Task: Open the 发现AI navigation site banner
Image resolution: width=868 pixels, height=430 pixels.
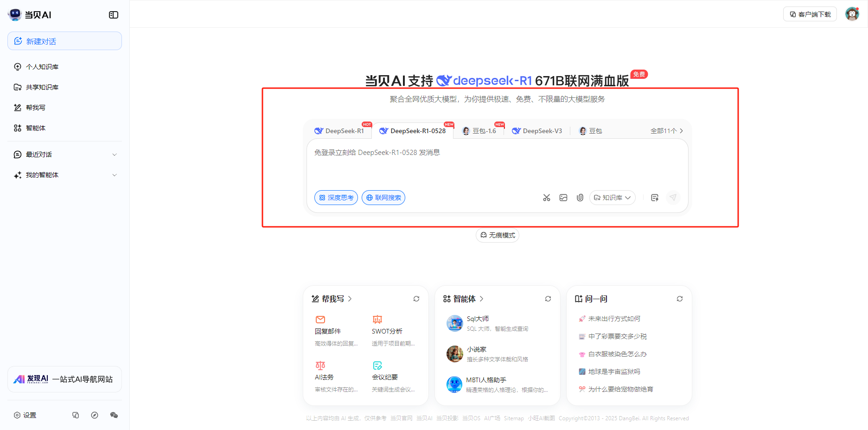Action: [64, 379]
